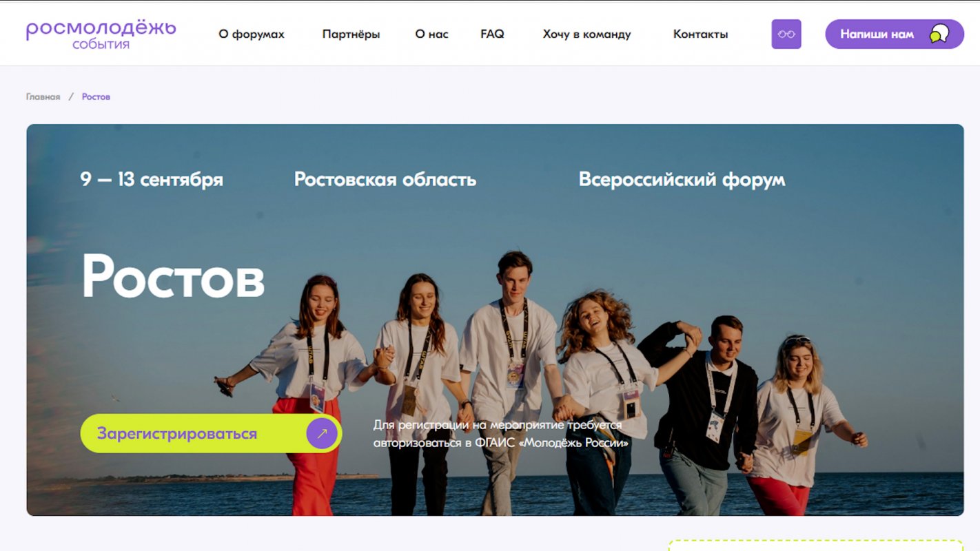Click the Ростов breadcrumb link
980x551 pixels.
tap(96, 97)
